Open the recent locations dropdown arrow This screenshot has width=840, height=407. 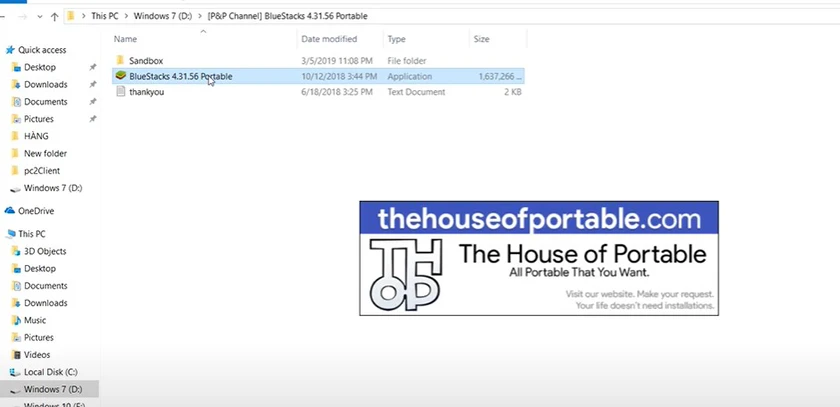coord(40,17)
